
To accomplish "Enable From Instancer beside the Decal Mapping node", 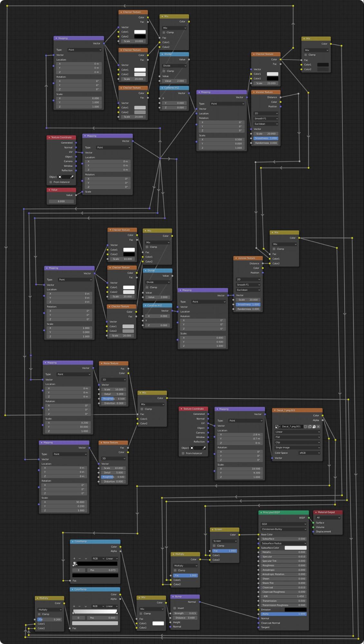I will 183,453.
